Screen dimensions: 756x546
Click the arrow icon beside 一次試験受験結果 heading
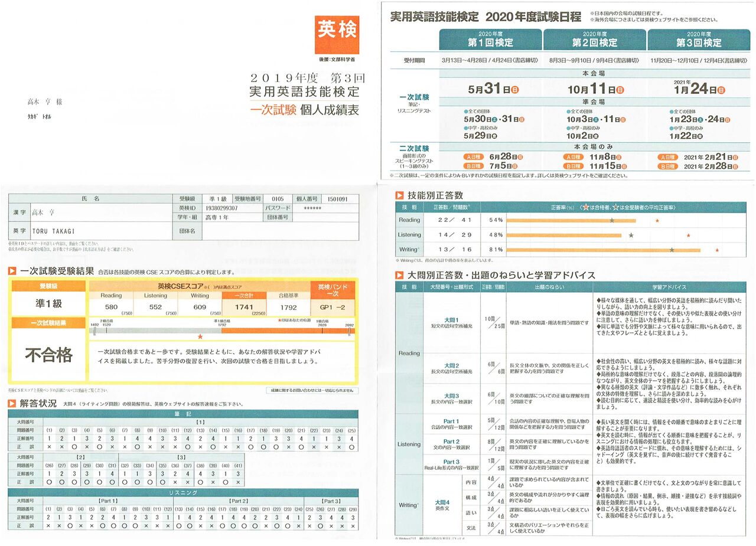point(12,272)
